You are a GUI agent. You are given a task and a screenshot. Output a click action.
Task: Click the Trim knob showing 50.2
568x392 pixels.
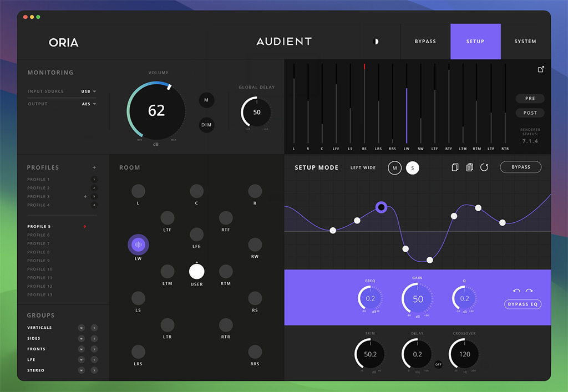[x=370, y=354]
